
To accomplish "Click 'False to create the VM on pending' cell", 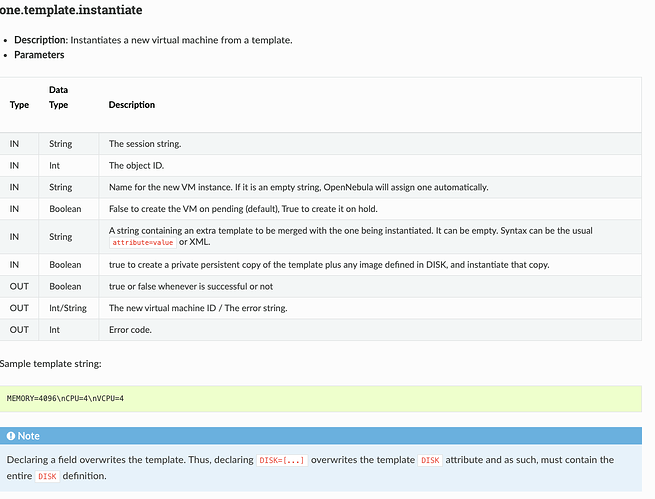I will 243,209.
